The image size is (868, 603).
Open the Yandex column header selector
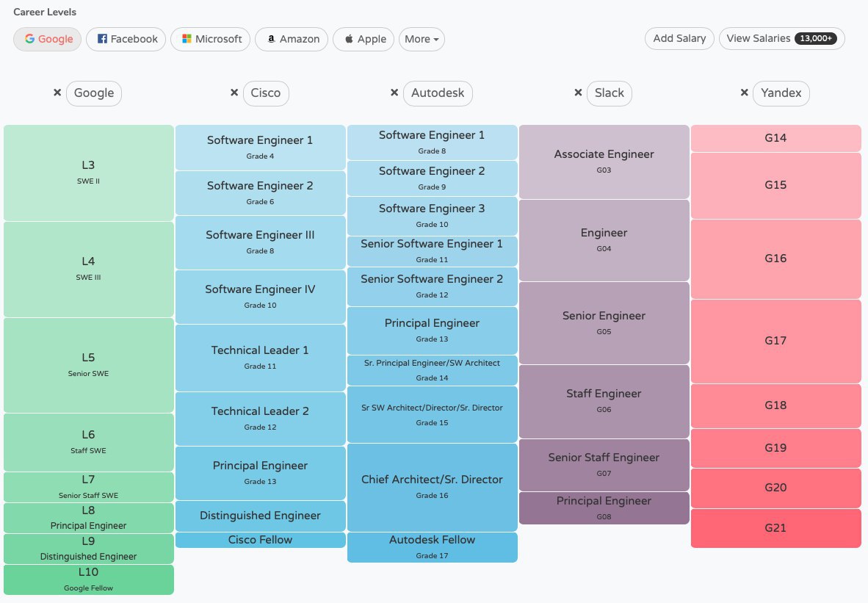781,93
